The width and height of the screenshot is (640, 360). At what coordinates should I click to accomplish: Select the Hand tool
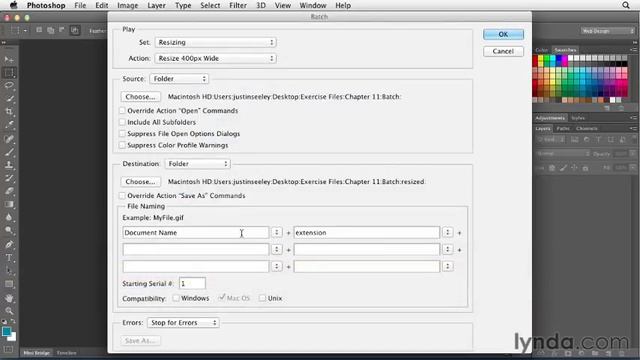(x=9, y=298)
